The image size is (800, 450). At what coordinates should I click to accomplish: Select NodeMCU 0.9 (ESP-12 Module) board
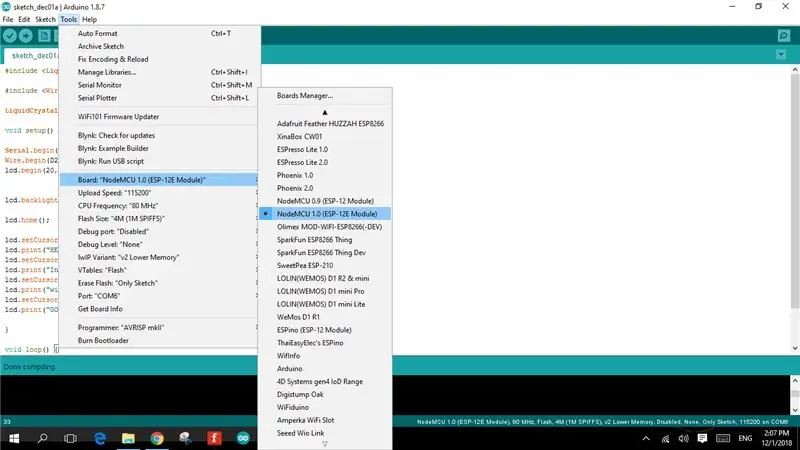point(325,201)
